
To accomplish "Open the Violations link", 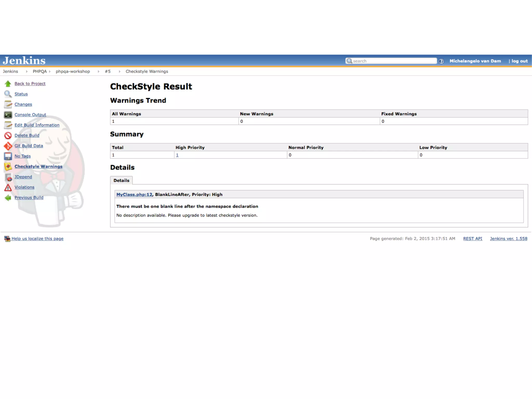I will pos(24,187).
